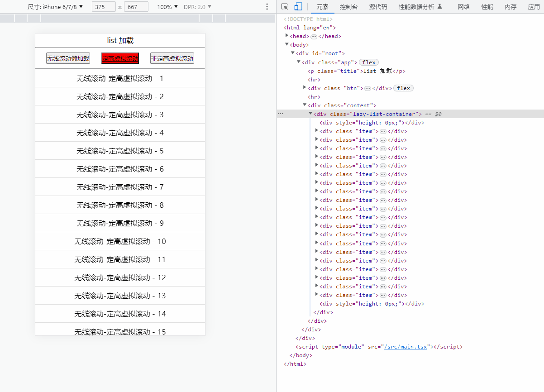544x392 pixels.
Task: Expand the div class btn node
Action: point(305,87)
